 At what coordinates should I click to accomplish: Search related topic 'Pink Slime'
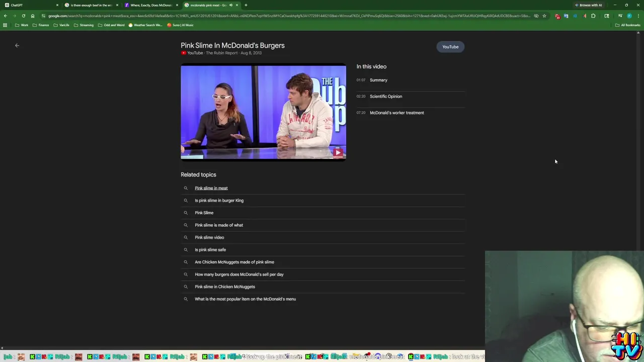204,213
